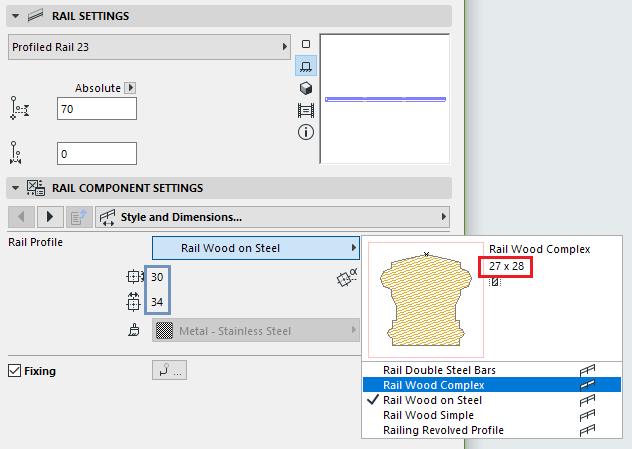Choose Rail Double Steel Bars profile
The width and height of the screenshot is (632, 449).
439,370
